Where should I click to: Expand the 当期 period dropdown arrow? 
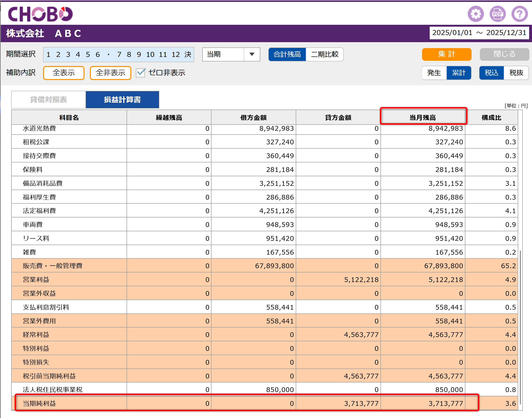(x=252, y=54)
